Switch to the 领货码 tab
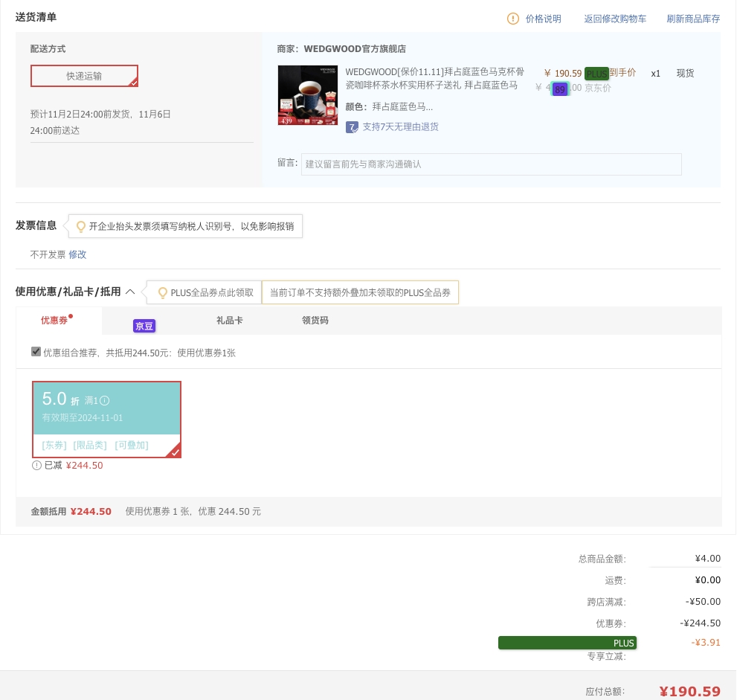Screen dimensions: 737x700 (315, 321)
